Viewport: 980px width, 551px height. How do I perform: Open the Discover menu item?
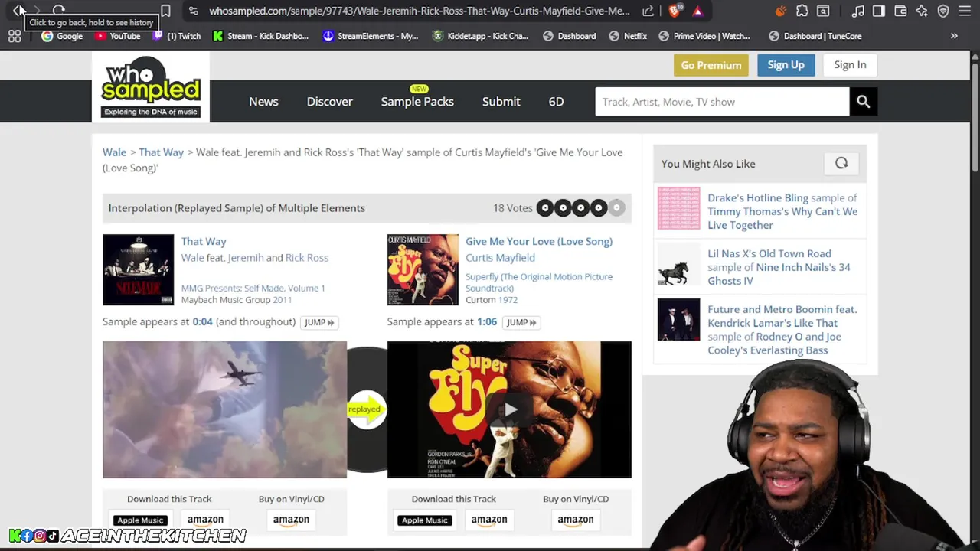point(330,102)
